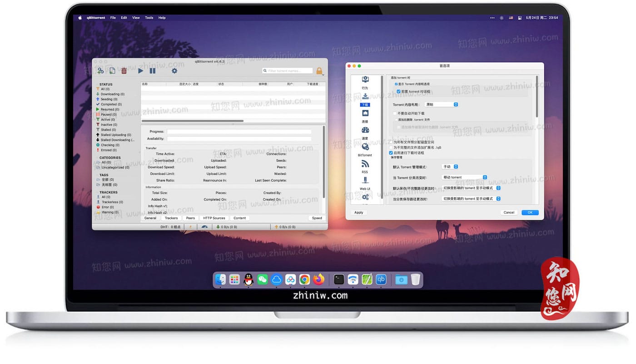Click the Pause icon in qBittorrent toolbar
The image size is (636, 364).
pyautogui.click(x=153, y=71)
